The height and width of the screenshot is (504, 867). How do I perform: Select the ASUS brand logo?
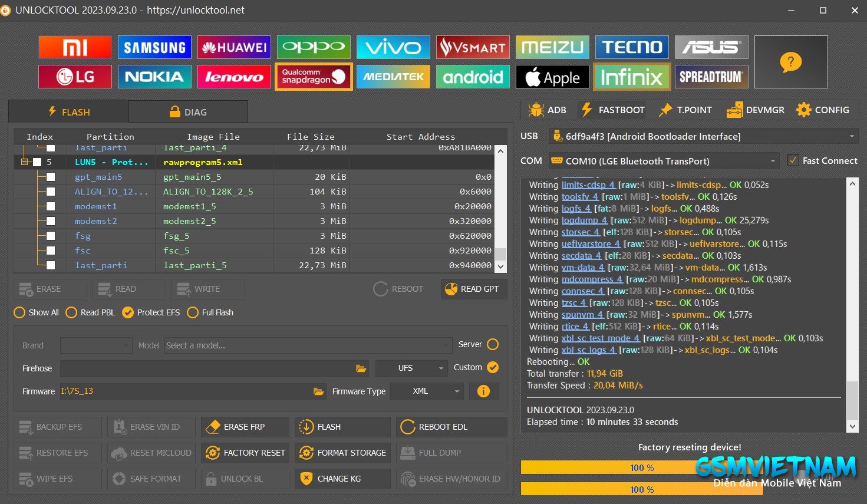[x=711, y=47]
